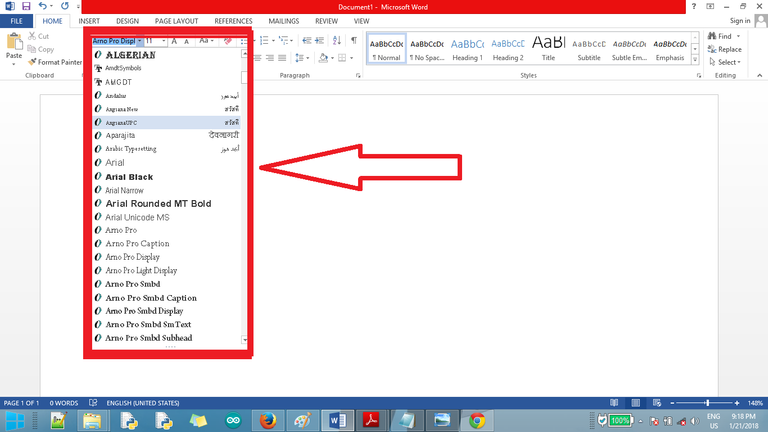Open the Change Case dropdown

205,41
